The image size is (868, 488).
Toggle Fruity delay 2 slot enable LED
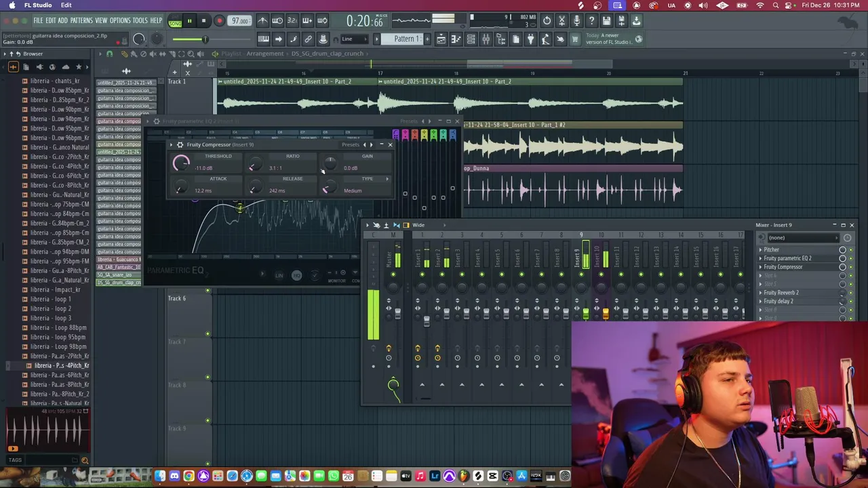(851, 301)
